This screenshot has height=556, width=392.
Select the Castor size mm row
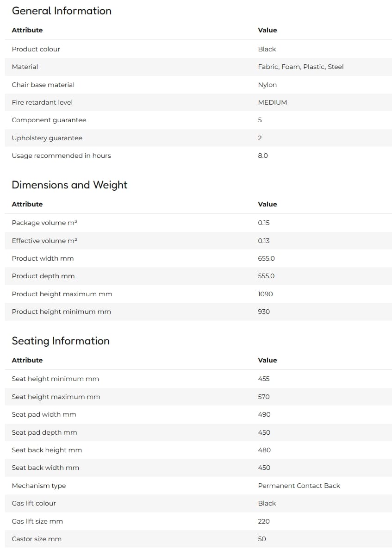tap(198, 539)
